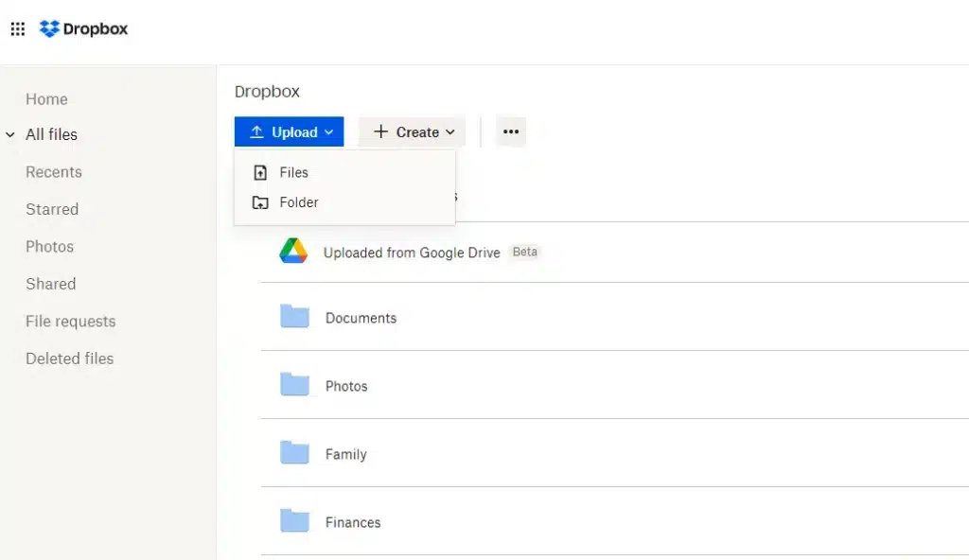Image resolution: width=969 pixels, height=560 pixels.
Task: Click the Beta badge label
Action: click(x=525, y=253)
